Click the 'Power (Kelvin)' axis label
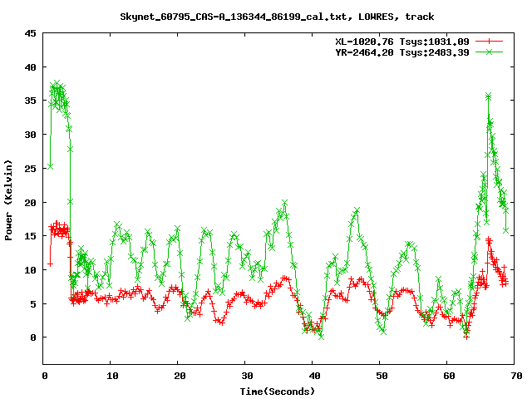 tap(8, 199)
